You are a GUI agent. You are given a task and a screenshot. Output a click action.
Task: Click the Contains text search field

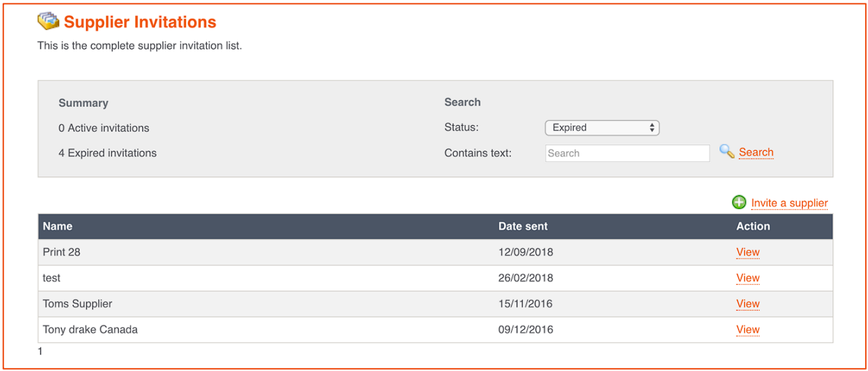[x=628, y=153]
